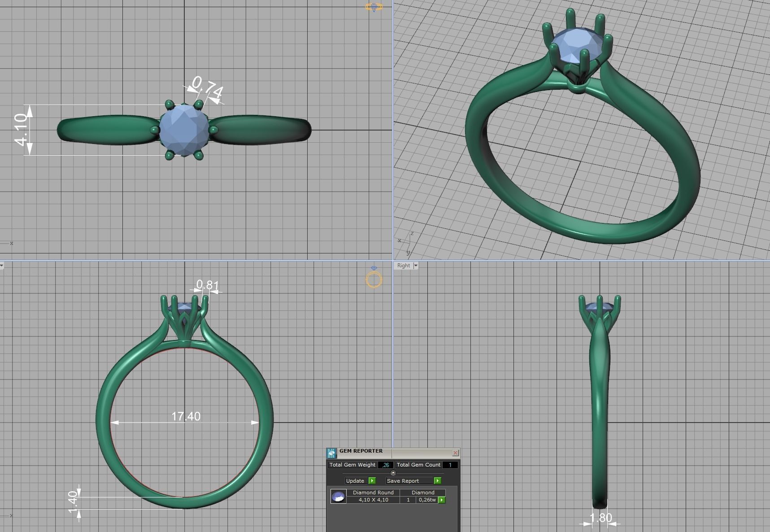Click ring-view icon in top viewport corner
The width and height of the screenshot is (770, 532).
(x=374, y=7)
